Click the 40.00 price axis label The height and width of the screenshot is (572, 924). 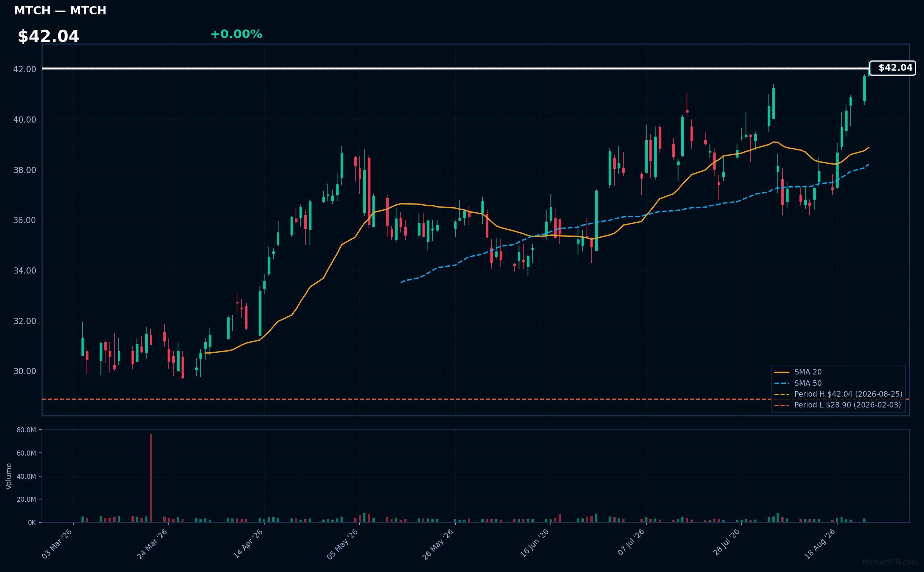tap(25, 120)
